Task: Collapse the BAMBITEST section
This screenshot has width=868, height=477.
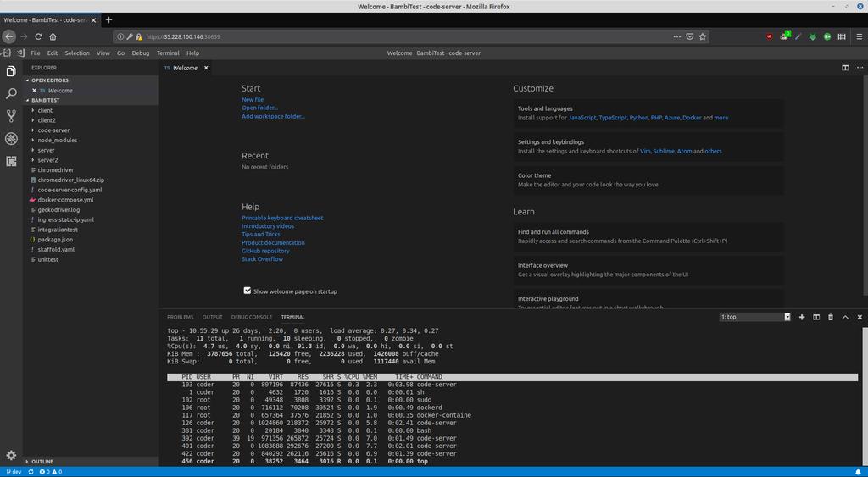Action: coord(92,100)
